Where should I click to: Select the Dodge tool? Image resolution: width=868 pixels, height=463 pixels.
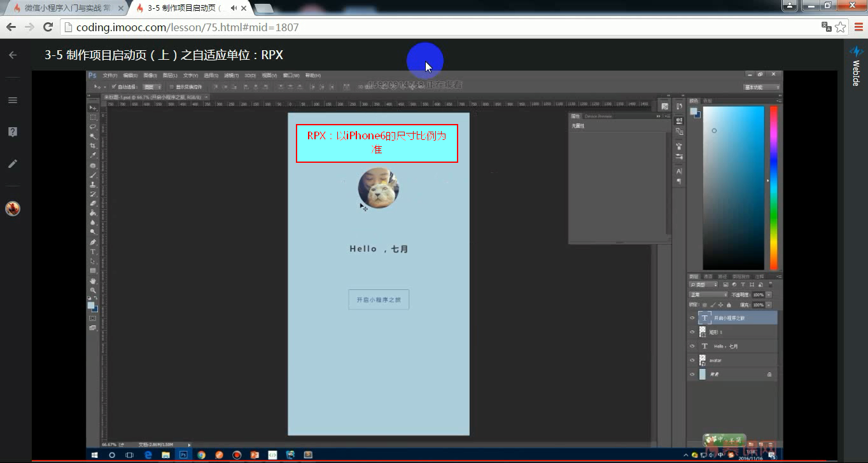coord(93,232)
